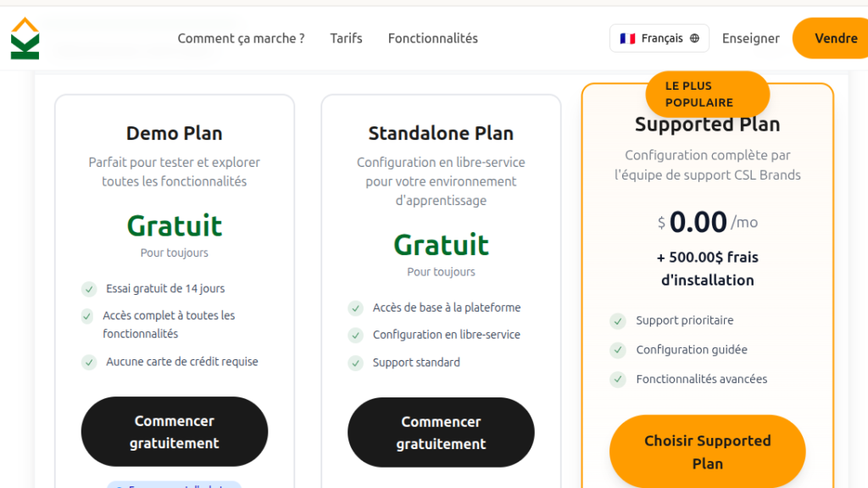Click Commencer gratuitement under Standalone Plan

tap(441, 433)
